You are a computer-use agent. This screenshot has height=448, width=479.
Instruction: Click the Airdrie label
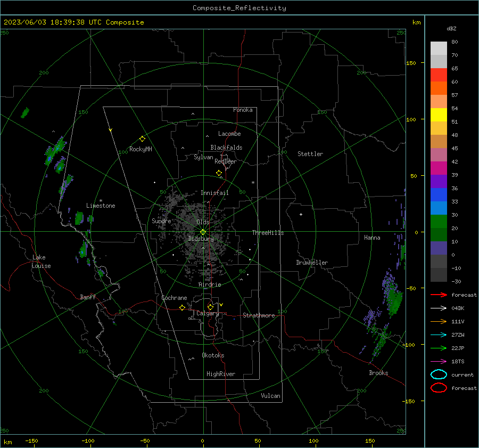pyautogui.click(x=210, y=284)
